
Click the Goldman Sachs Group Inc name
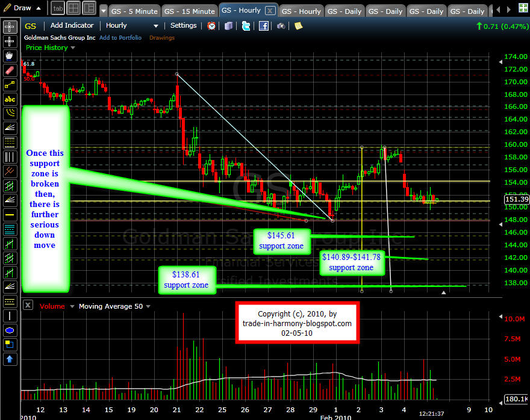pos(60,38)
